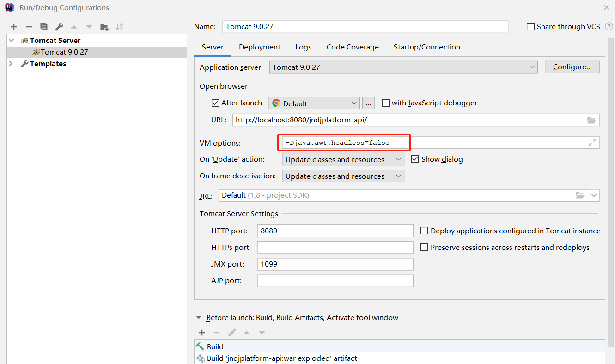This screenshot has width=615, height=364.
Task: Open the edit defaults wrench icon
Action: (x=59, y=27)
